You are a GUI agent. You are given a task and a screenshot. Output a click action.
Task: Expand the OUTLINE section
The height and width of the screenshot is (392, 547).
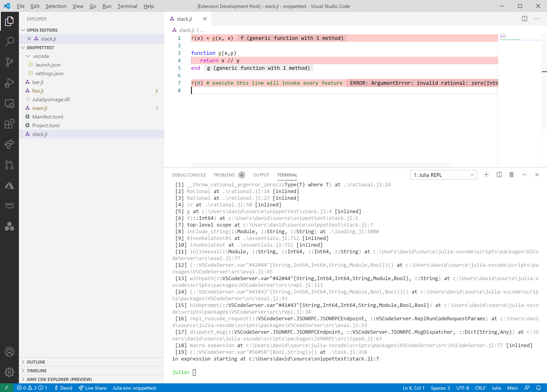(x=36, y=362)
